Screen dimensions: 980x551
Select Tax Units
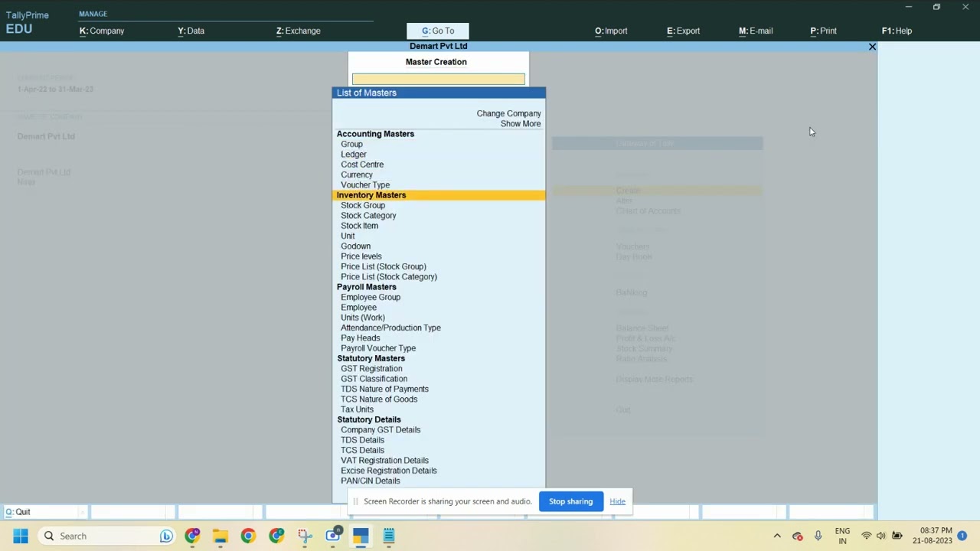point(357,409)
